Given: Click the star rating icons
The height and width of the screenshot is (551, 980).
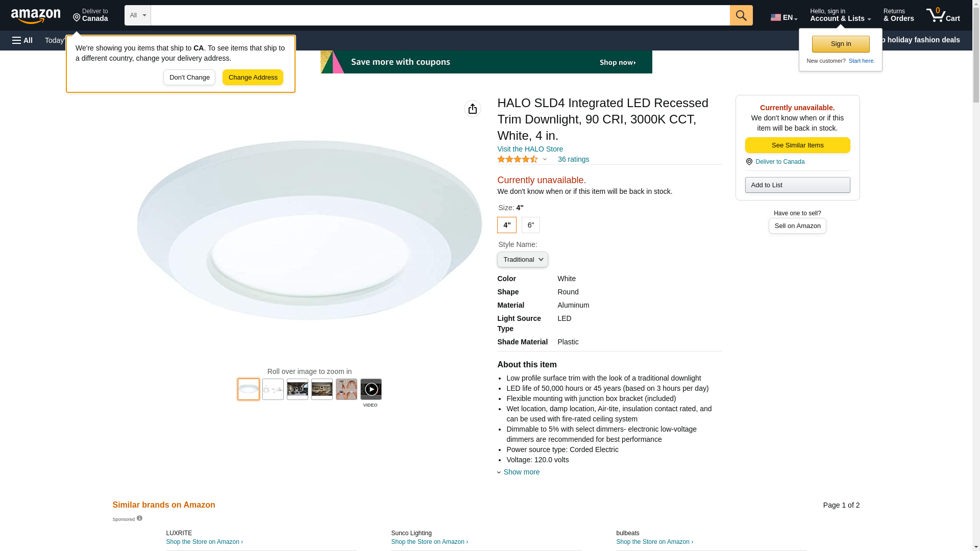Looking at the screenshot, I should pos(517,160).
